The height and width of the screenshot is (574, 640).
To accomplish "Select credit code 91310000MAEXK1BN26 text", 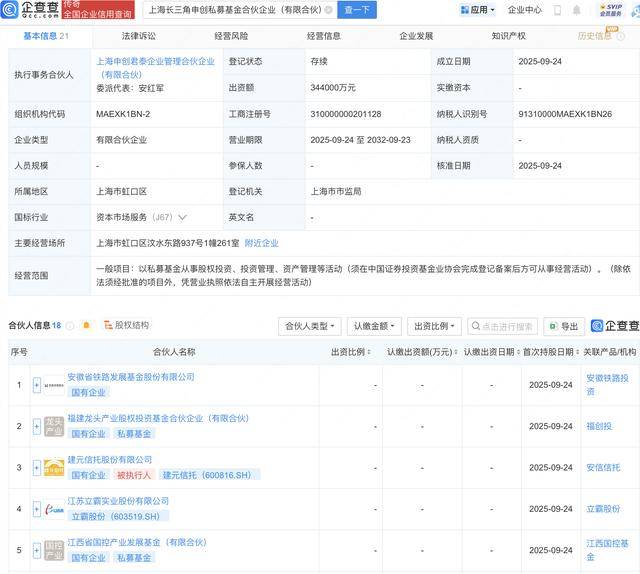I will 565,114.
